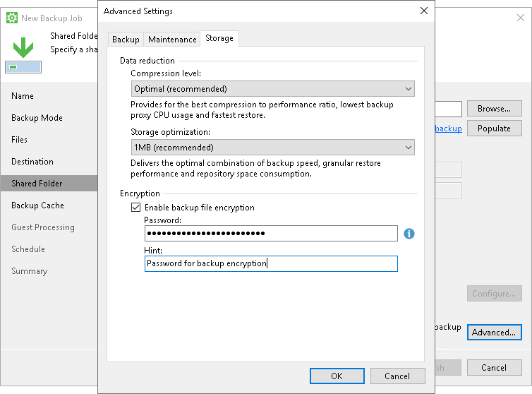
Task: Close the New Backup Job window
Action: click(521, 18)
